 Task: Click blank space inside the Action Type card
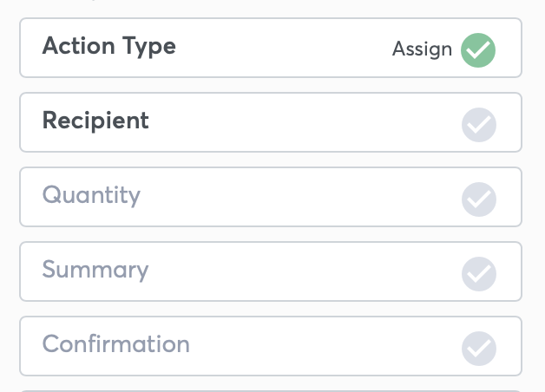coord(278,48)
